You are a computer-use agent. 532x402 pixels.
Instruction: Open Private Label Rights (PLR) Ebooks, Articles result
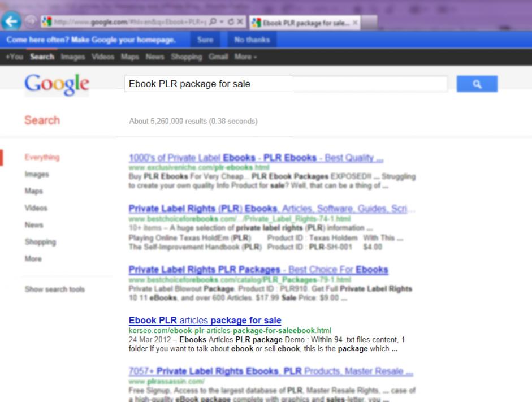coord(271,208)
